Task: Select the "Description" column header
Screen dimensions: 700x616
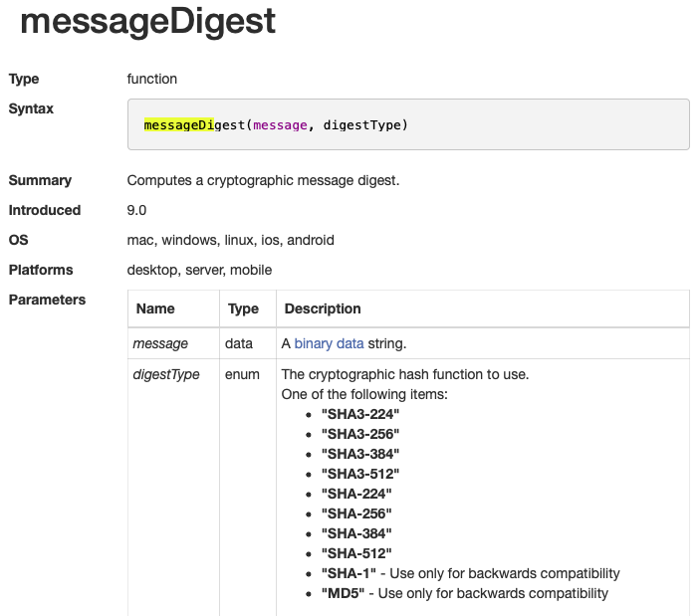Action: click(x=323, y=308)
